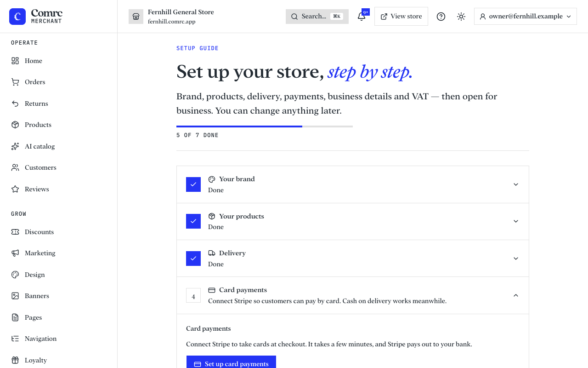
Task: Click the Search field
Action: pyautogui.click(x=317, y=17)
